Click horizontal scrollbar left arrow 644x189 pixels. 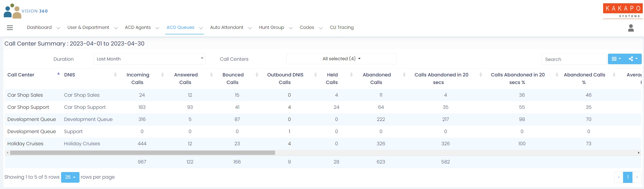(x=8, y=153)
